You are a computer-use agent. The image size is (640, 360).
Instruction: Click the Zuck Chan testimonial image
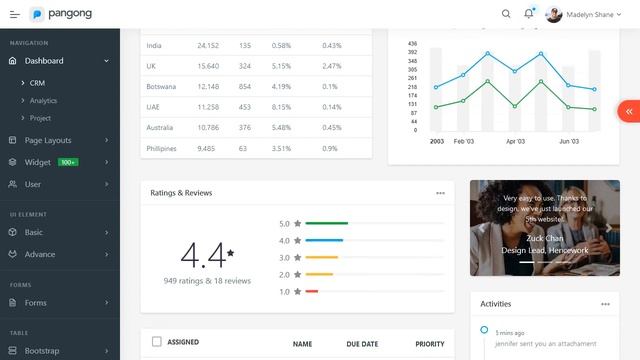pyautogui.click(x=545, y=228)
